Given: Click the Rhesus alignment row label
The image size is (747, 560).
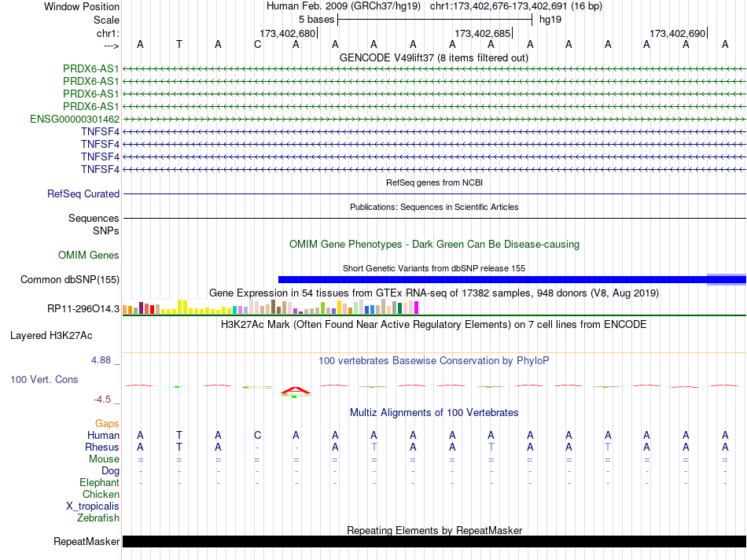Looking at the screenshot, I should [x=102, y=447].
